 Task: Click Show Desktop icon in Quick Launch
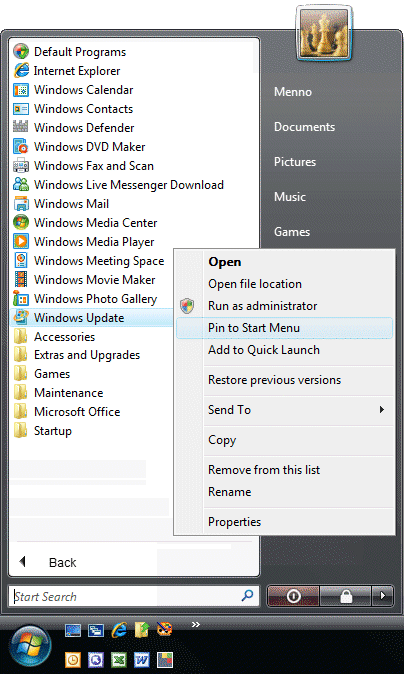(x=73, y=631)
